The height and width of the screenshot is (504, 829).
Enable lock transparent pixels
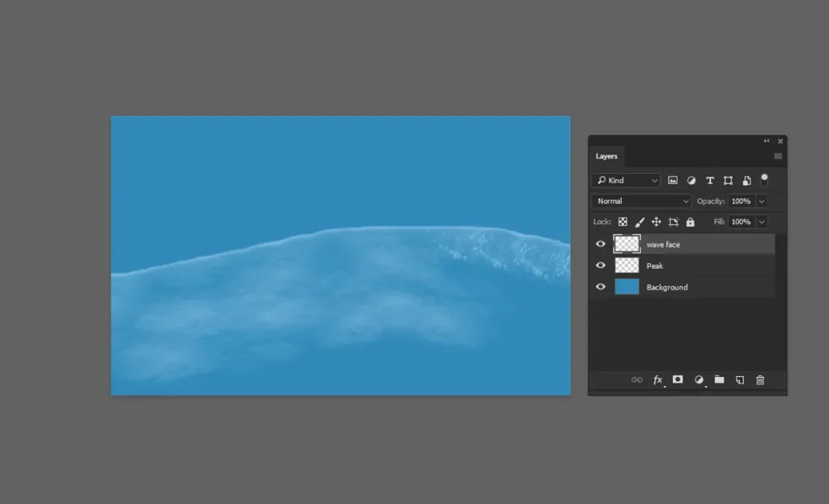click(623, 221)
